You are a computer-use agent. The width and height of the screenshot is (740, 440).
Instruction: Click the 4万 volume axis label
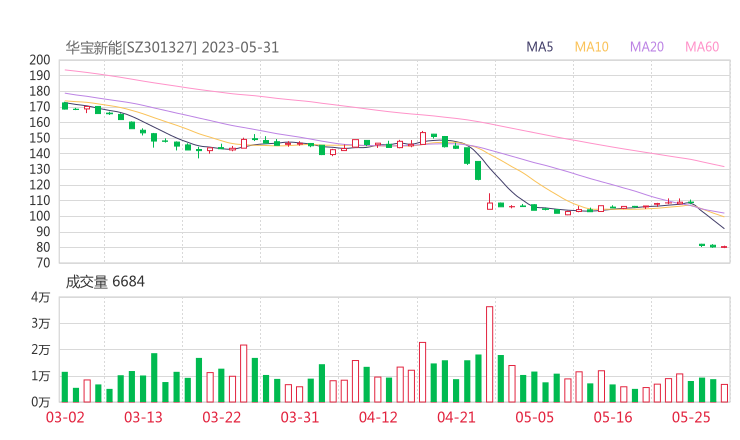point(41,297)
